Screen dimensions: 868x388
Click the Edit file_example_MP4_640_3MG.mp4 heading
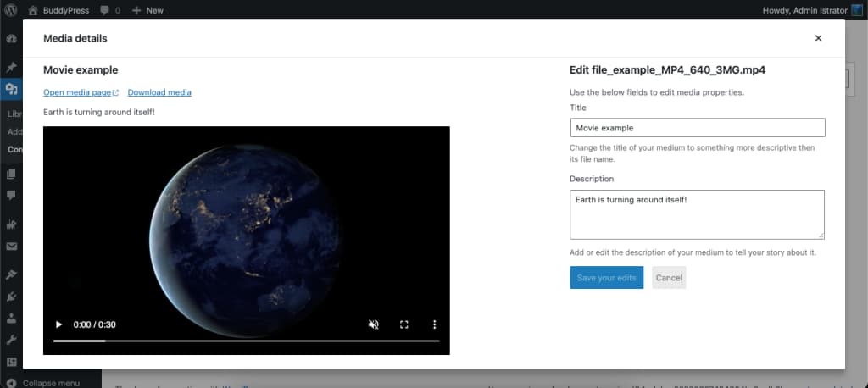click(668, 70)
